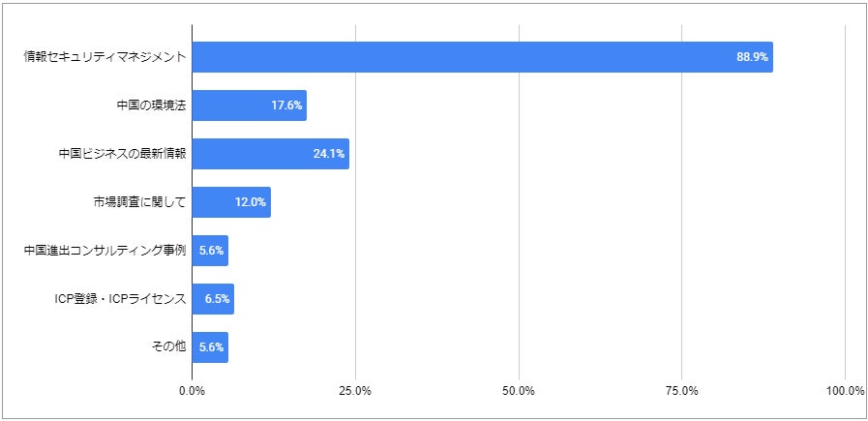The height and width of the screenshot is (421, 868).
Task: Click the ICP登録・ICPライセンス bar
Action: pos(213,299)
